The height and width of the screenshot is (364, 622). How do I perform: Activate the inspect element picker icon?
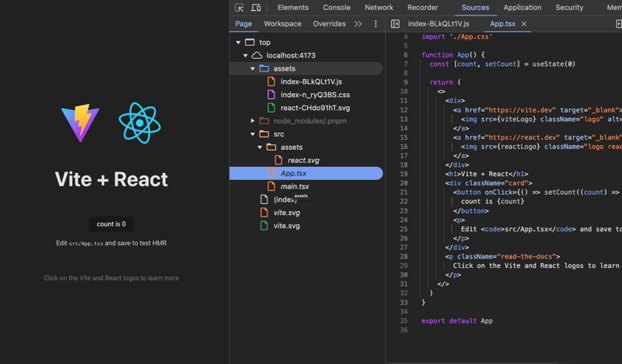(239, 8)
